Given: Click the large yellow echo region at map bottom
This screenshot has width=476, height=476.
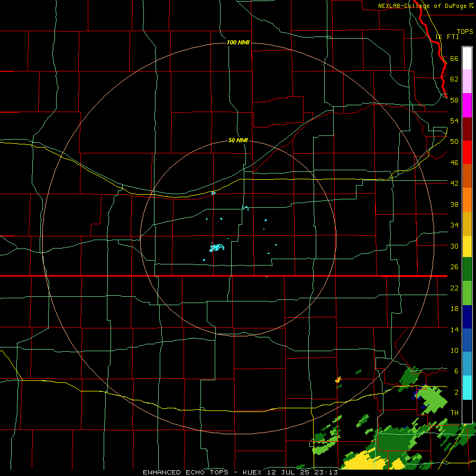Looking at the screenshot, I should pyautogui.click(x=364, y=461).
